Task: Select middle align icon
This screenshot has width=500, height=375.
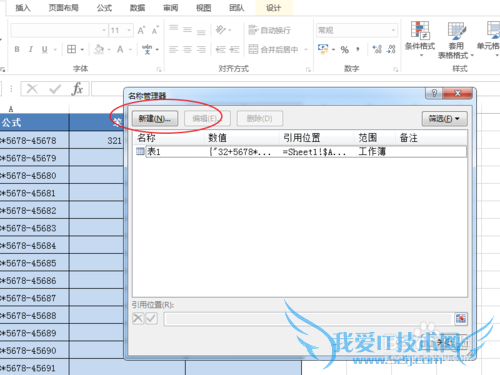Action: tap(187, 30)
